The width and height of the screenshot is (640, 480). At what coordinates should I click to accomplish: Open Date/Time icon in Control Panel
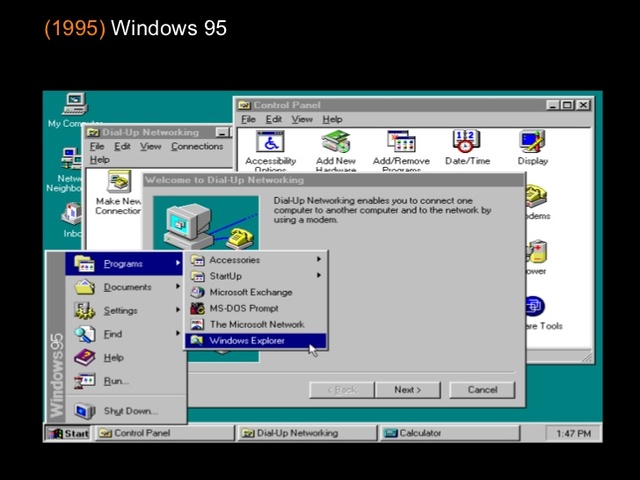(x=467, y=142)
